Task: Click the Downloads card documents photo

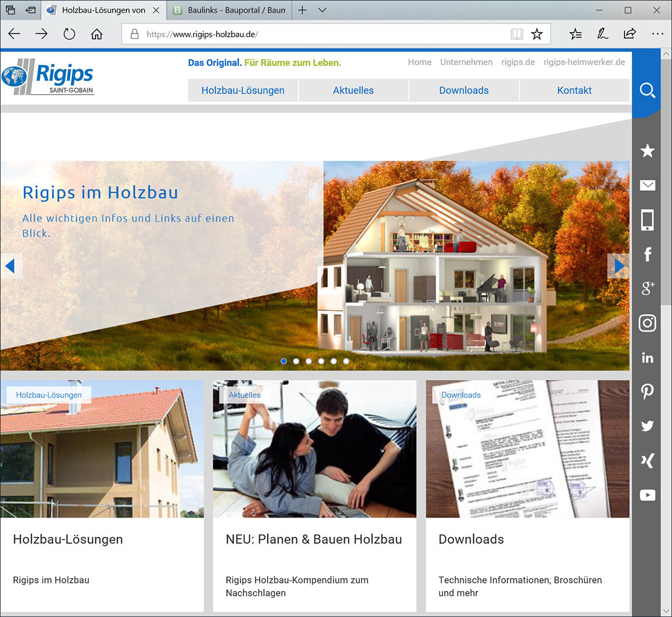Action: pos(527,449)
